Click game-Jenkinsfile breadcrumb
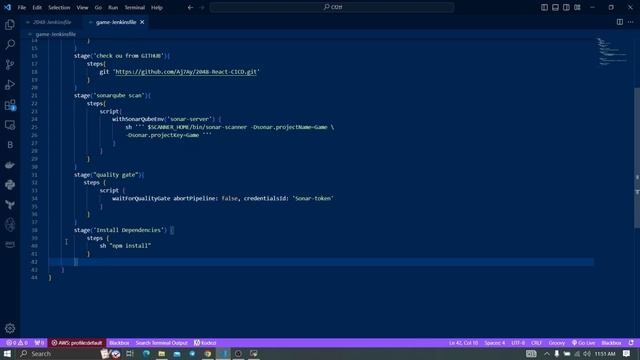640x360 pixels. 56,34
